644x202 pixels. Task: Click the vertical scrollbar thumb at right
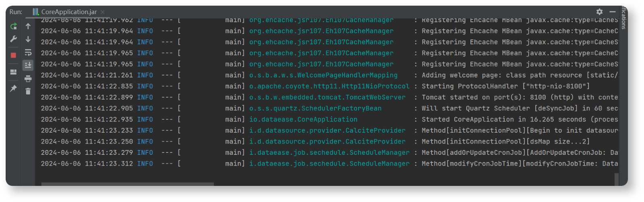616,179
